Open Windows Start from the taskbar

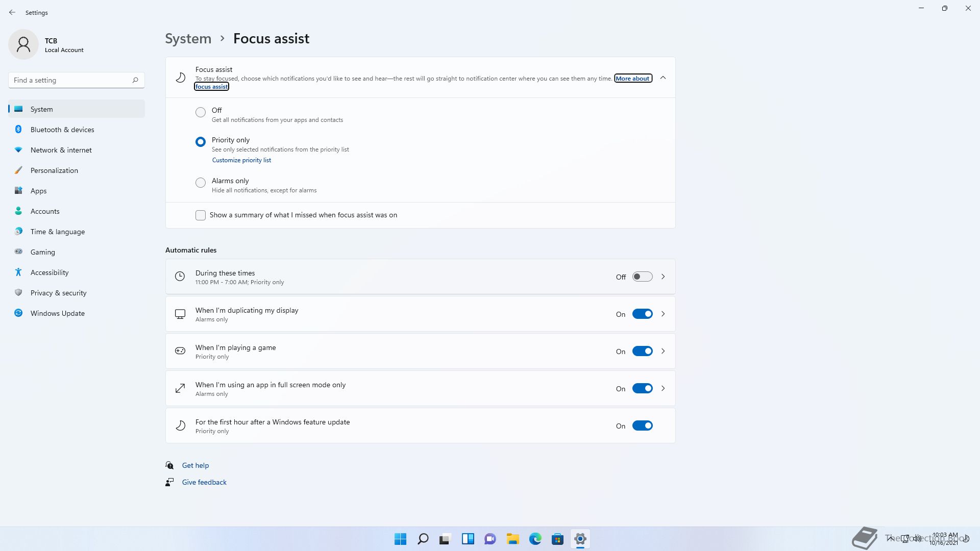click(x=401, y=539)
